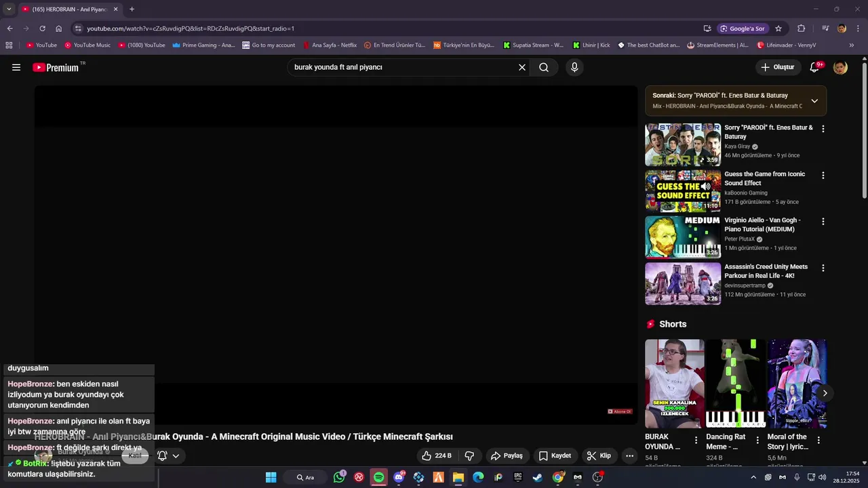Click the Google'a Sor button in the address bar
Viewport: 868px width, 488px height.
pos(743,28)
